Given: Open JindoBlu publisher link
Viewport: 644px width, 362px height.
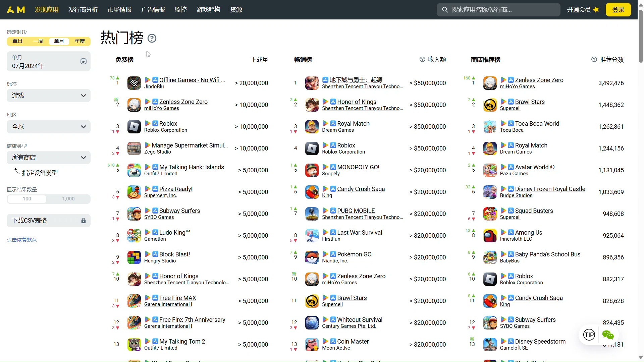Looking at the screenshot, I should [x=154, y=86].
